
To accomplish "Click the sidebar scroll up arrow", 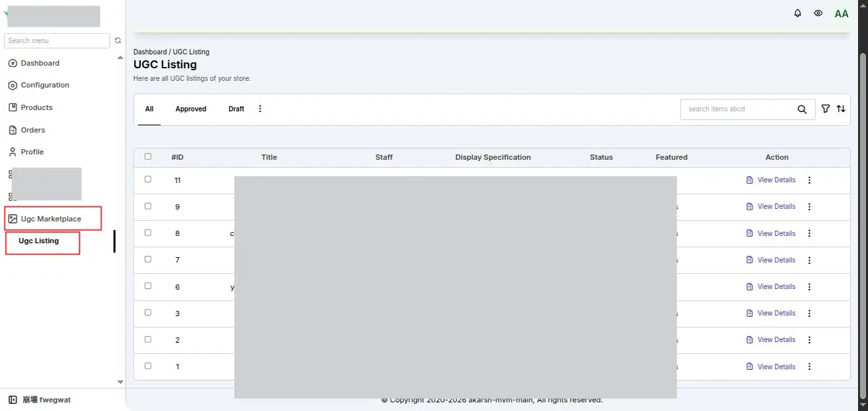I will (x=120, y=58).
